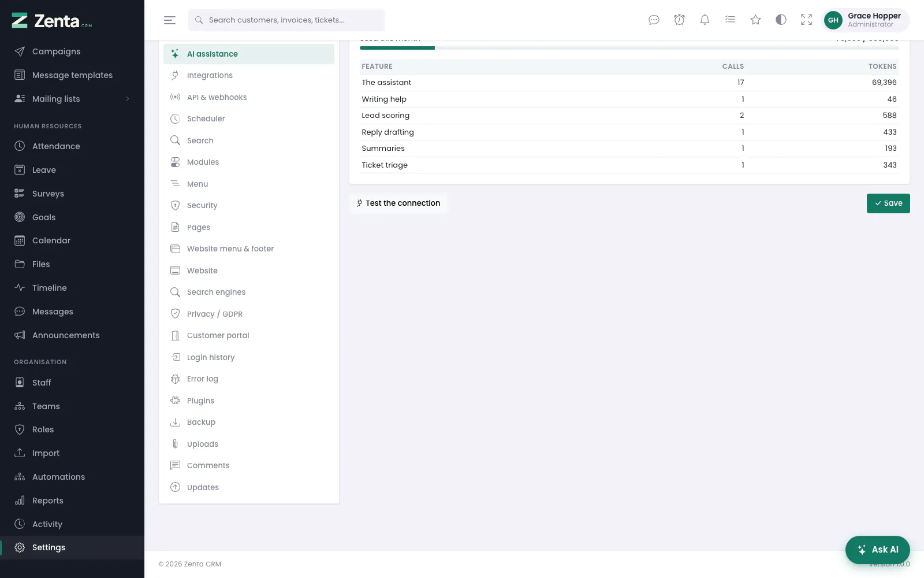Screen dimensions: 924x578
Task: Open Automations in sidebar
Action: click(72, 477)
